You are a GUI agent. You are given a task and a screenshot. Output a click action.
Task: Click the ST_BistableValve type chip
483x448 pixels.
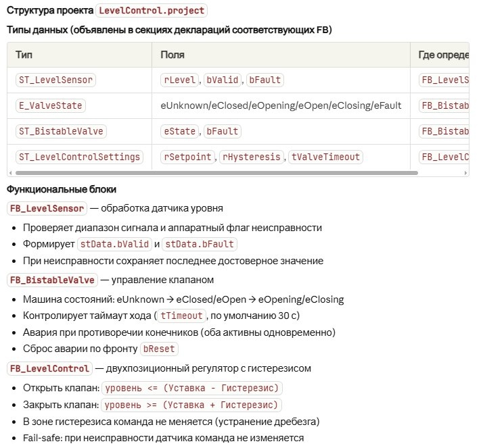click(x=60, y=131)
